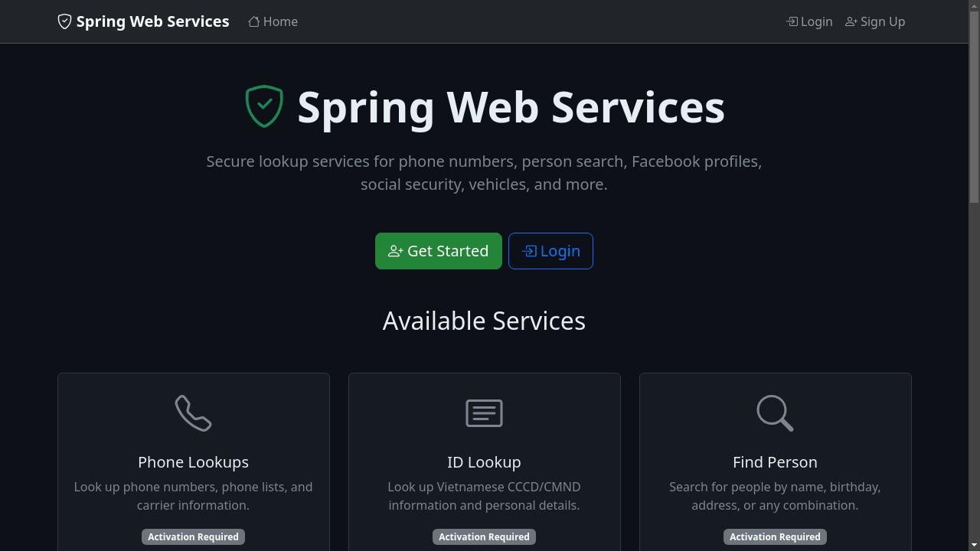Screen dimensions: 980x551
Task: Click the magnifying glass icon above Find Person
Action: pyautogui.click(x=775, y=413)
